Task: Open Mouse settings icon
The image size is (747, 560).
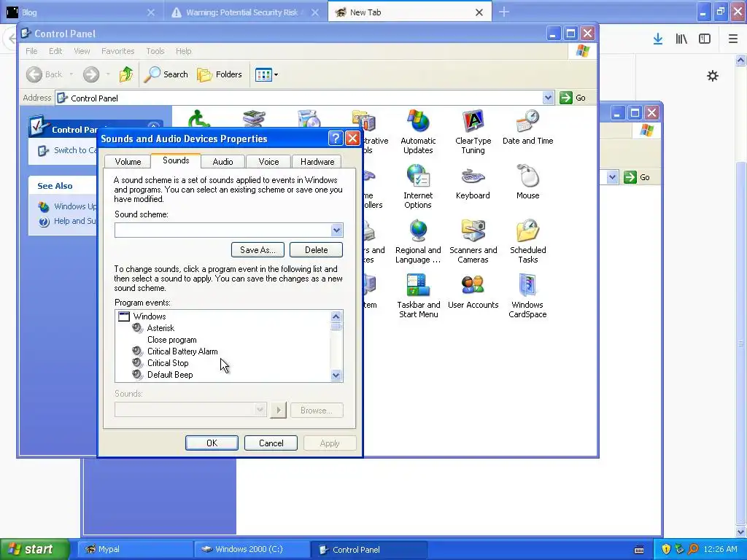Action: pyautogui.click(x=527, y=182)
